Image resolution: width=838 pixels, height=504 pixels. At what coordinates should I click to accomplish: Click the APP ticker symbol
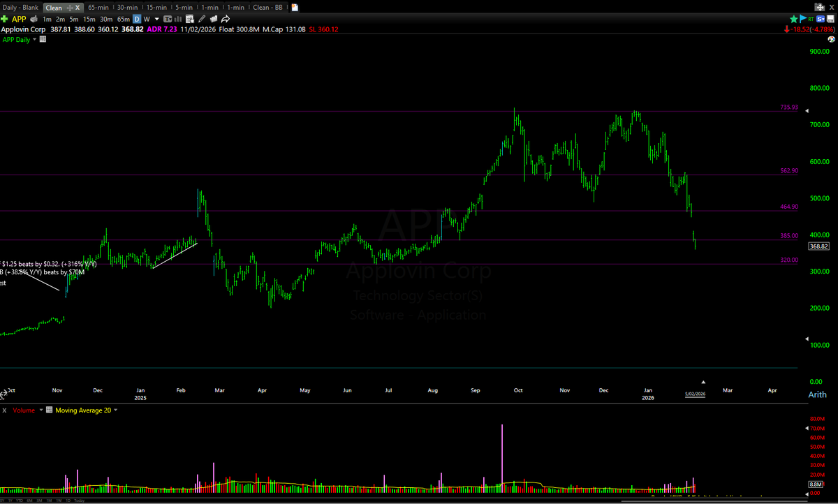coord(19,19)
